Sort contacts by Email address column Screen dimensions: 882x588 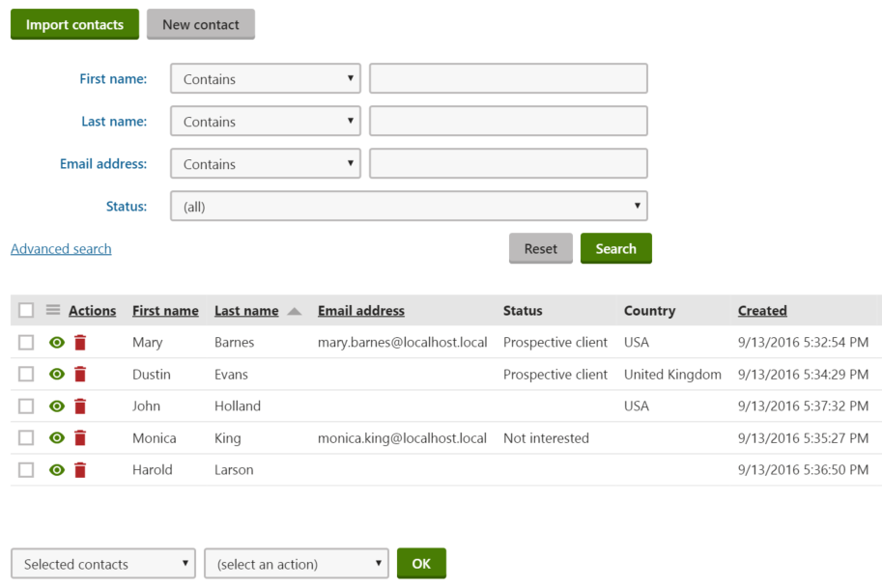pyautogui.click(x=360, y=310)
